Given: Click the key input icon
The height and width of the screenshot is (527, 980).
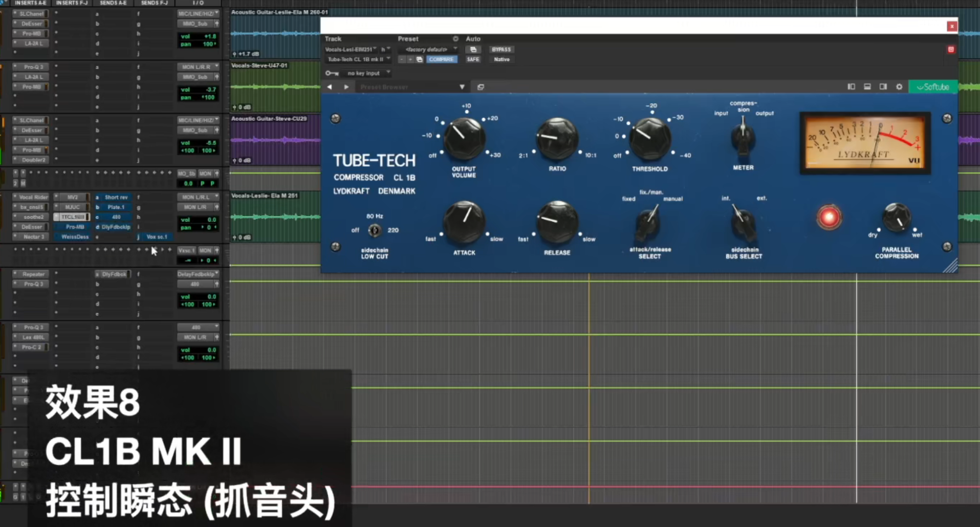Looking at the screenshot, I should pos(332,74).
